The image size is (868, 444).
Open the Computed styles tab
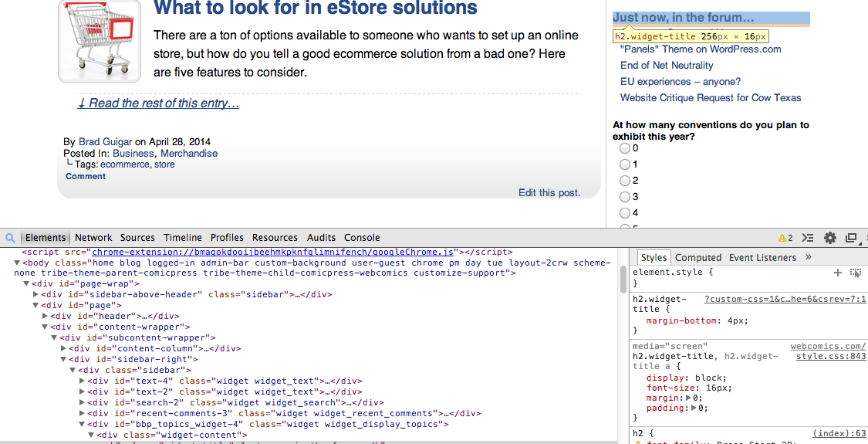(697, 258)
